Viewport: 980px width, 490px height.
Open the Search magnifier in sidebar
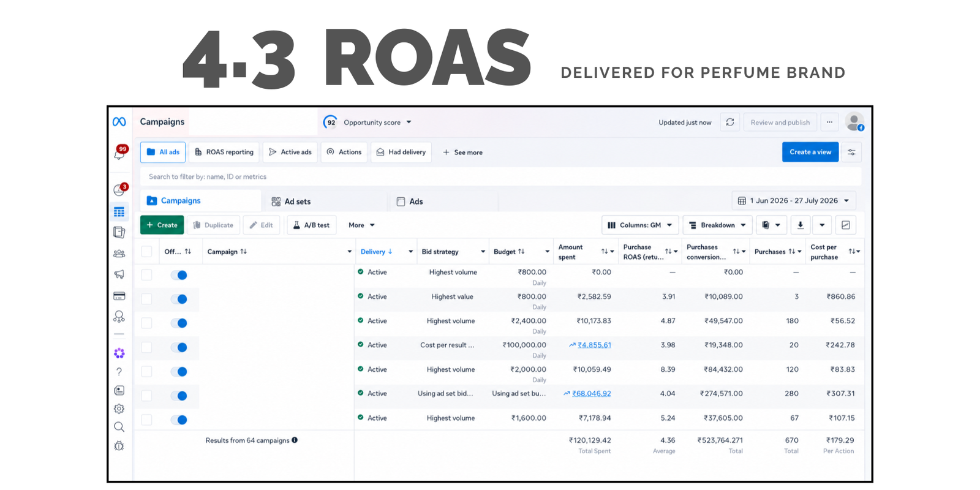(119, 427)
